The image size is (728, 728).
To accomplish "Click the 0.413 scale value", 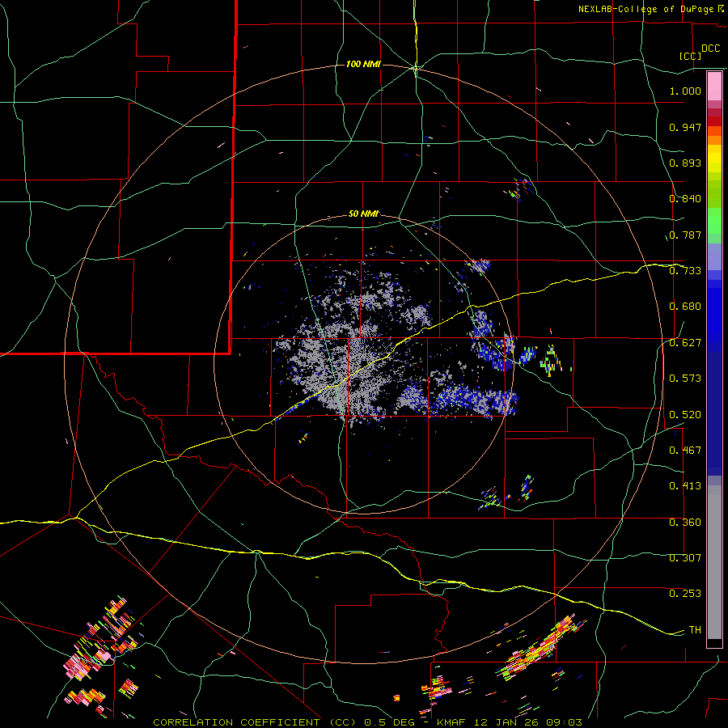I will pos(685,486).
